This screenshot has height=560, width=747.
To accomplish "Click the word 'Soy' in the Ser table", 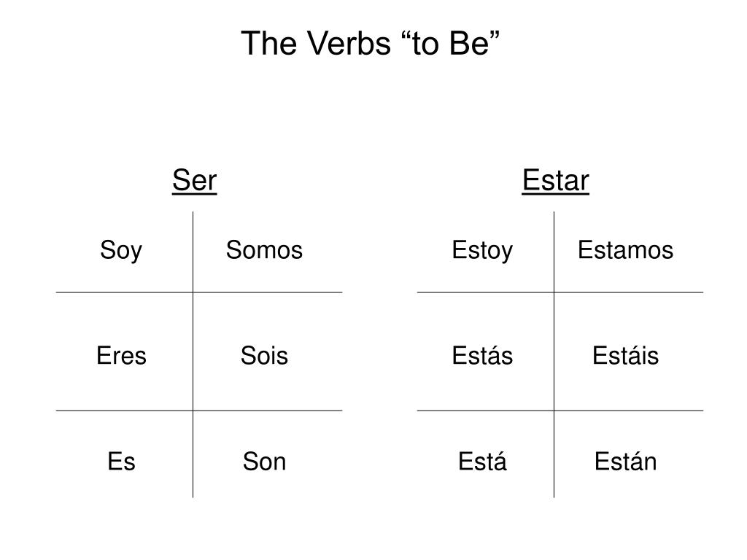I will tap(121, 251).
